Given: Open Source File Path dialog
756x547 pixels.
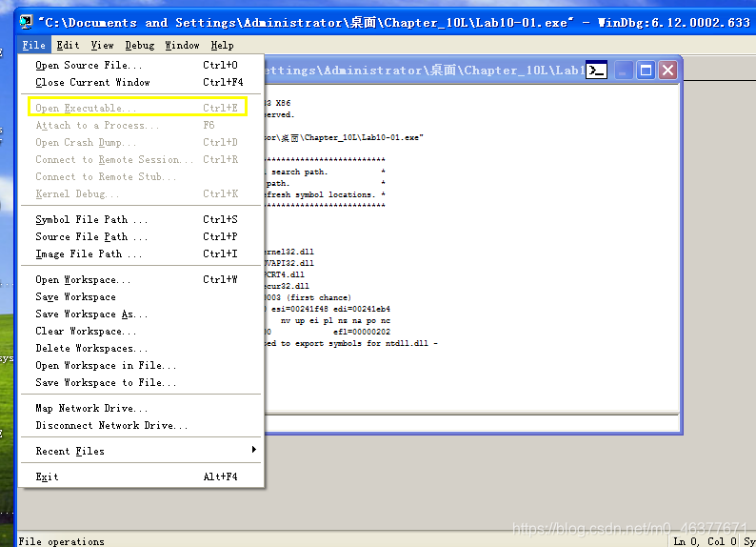Looking at the screenshot, I should point(141,237).
